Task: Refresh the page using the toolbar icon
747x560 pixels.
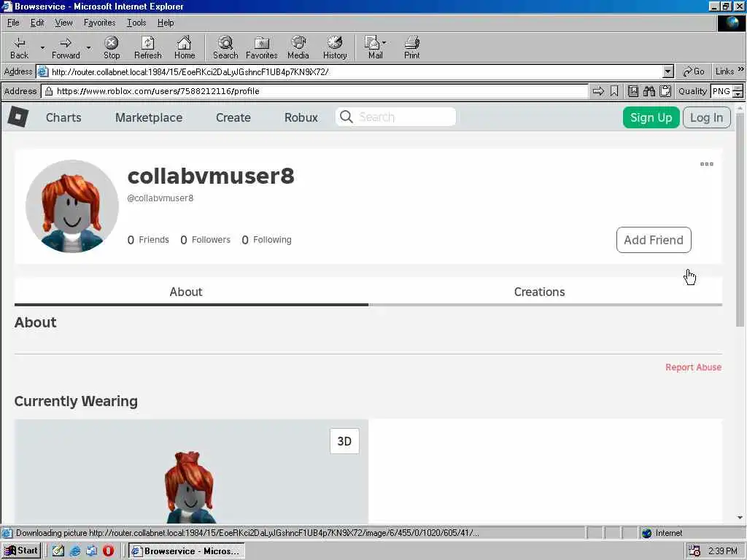Action: click(x=147, y=47)
